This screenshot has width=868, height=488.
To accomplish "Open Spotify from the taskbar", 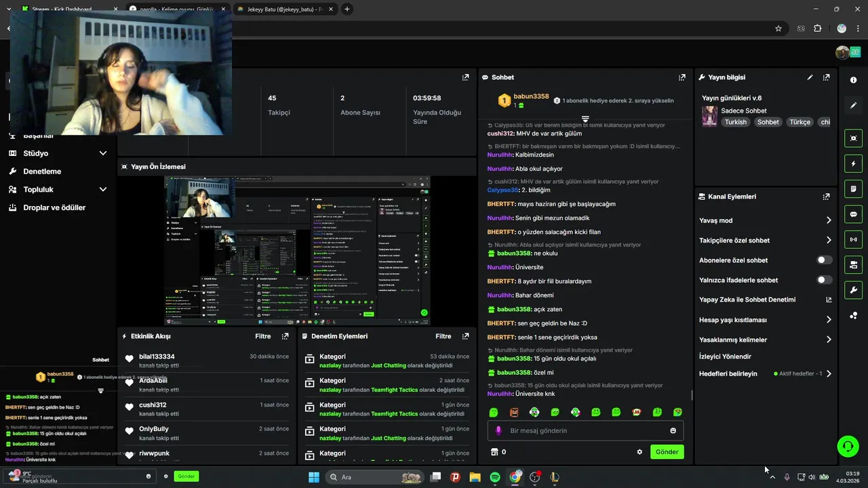I will click(x=494, y=477).
